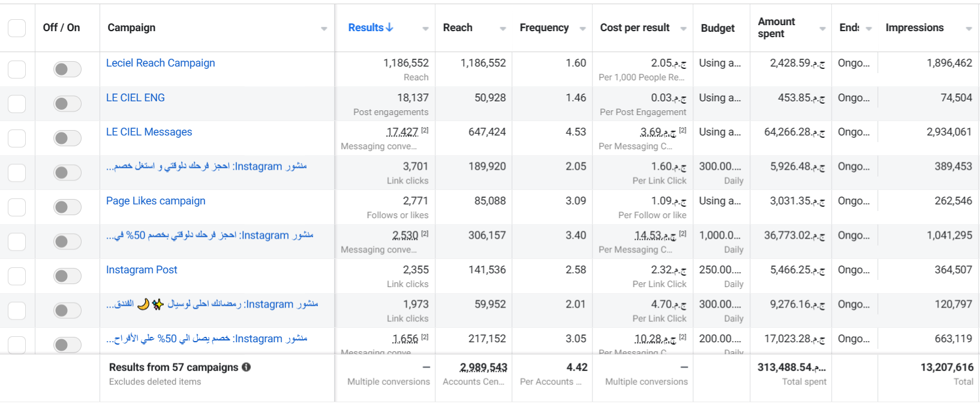Select the LE CIEL ENG row checkbox
The width and height of the screenshot is (980, 404).
17,104
